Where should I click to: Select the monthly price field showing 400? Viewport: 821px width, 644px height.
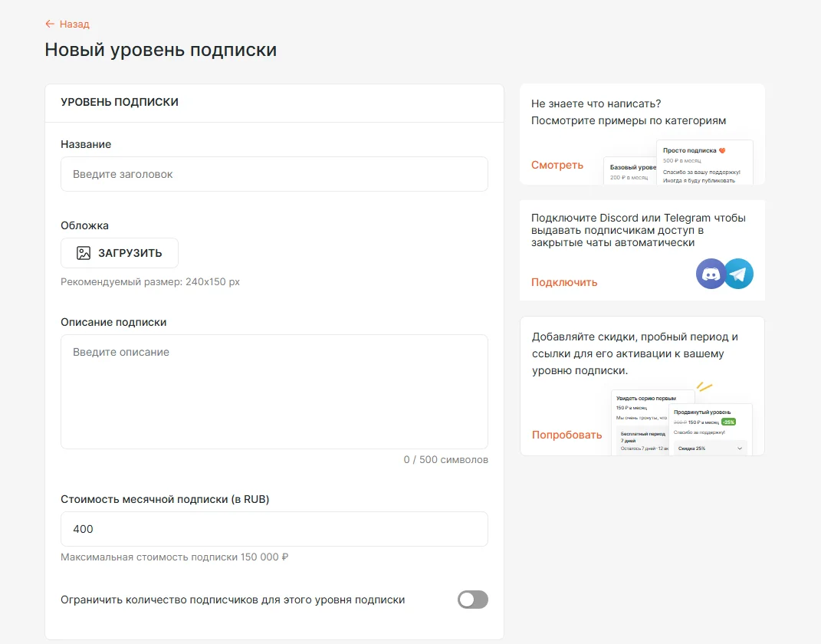274,529
